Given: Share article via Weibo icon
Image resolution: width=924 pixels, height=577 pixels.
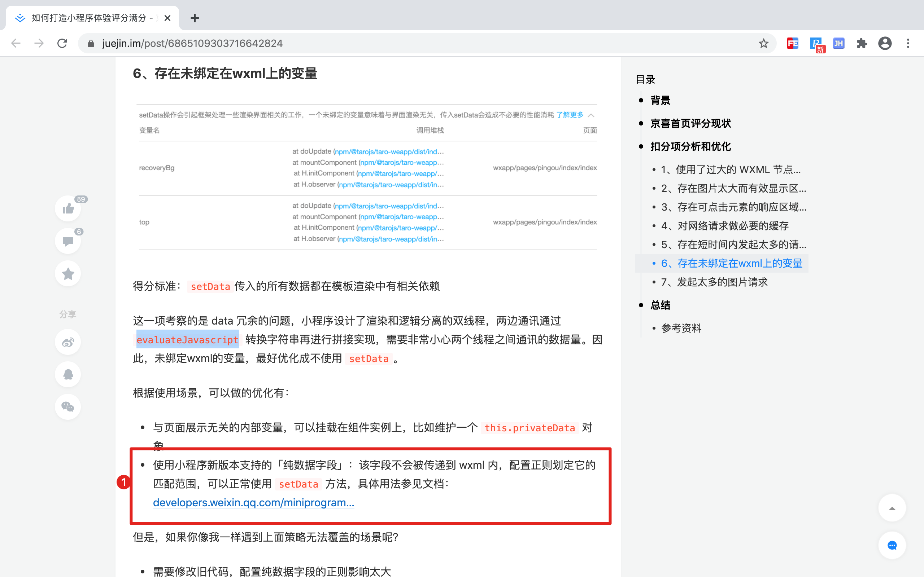Looking at the screenshot, I should point(68,342).
